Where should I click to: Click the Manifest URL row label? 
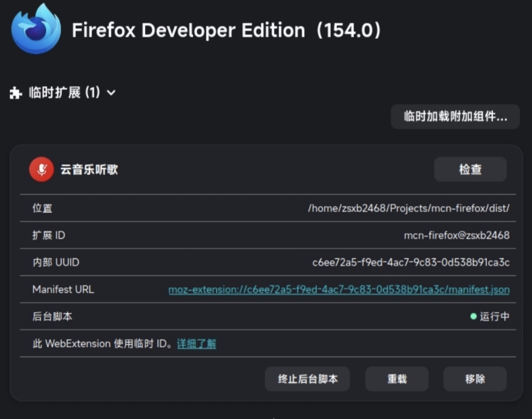click(63, 290)
